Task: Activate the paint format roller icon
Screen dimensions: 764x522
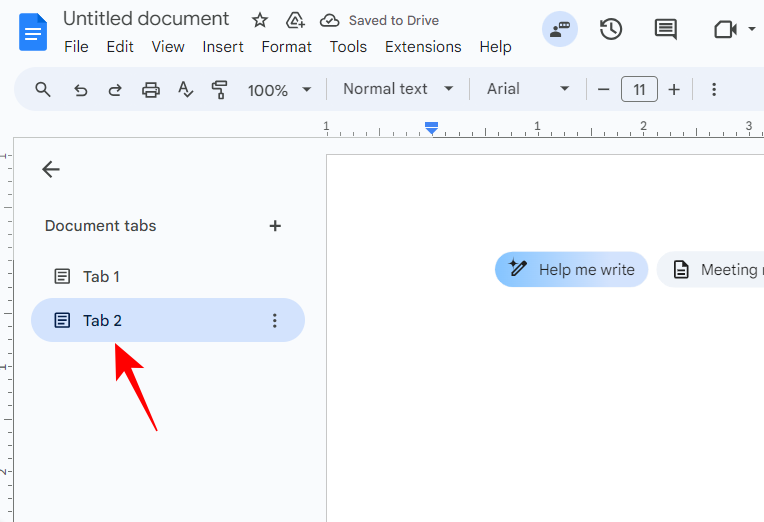Action: tap(220, 90)
